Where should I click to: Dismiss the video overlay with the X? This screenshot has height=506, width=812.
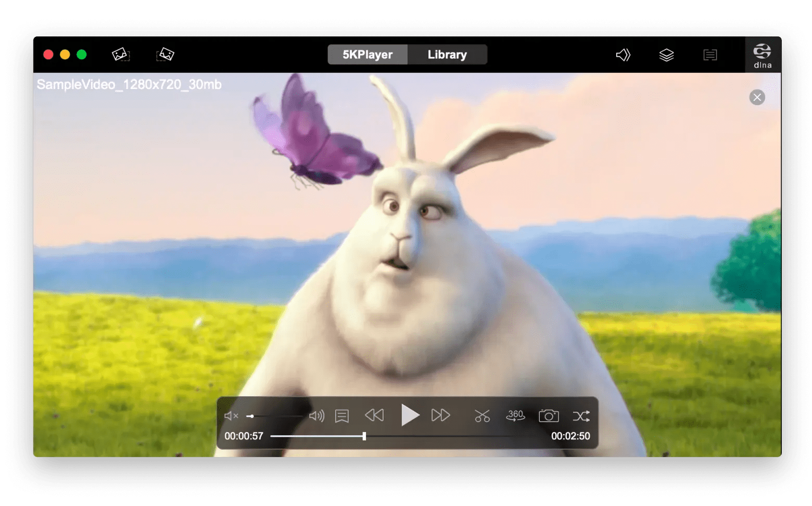tap(757, 97)
